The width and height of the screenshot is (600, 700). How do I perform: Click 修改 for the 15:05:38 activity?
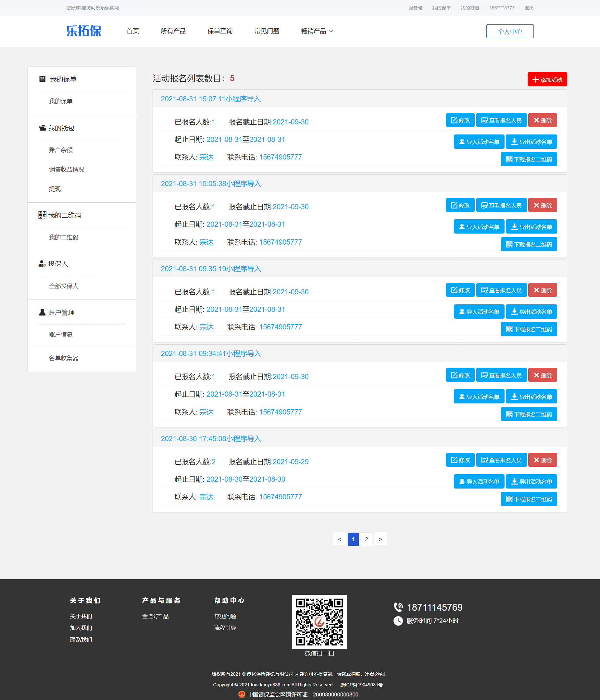click(460, 205)
